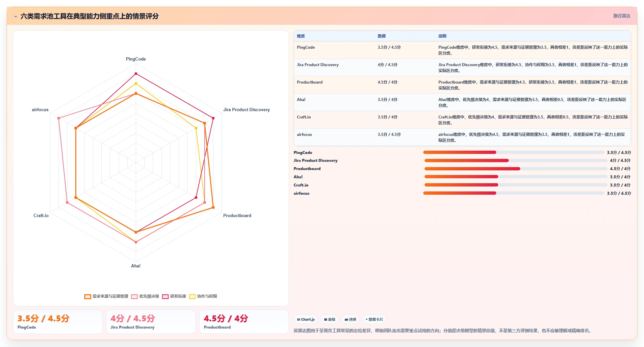Viewport: 644px width, 347px height.
Task: Open the PingCode 3.5分 / 4.5分 data card
Action: (x=58, y=322)
